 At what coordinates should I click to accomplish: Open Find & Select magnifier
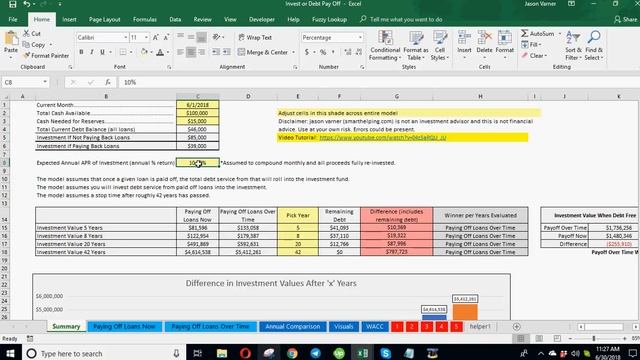click(x=593, y=46)
